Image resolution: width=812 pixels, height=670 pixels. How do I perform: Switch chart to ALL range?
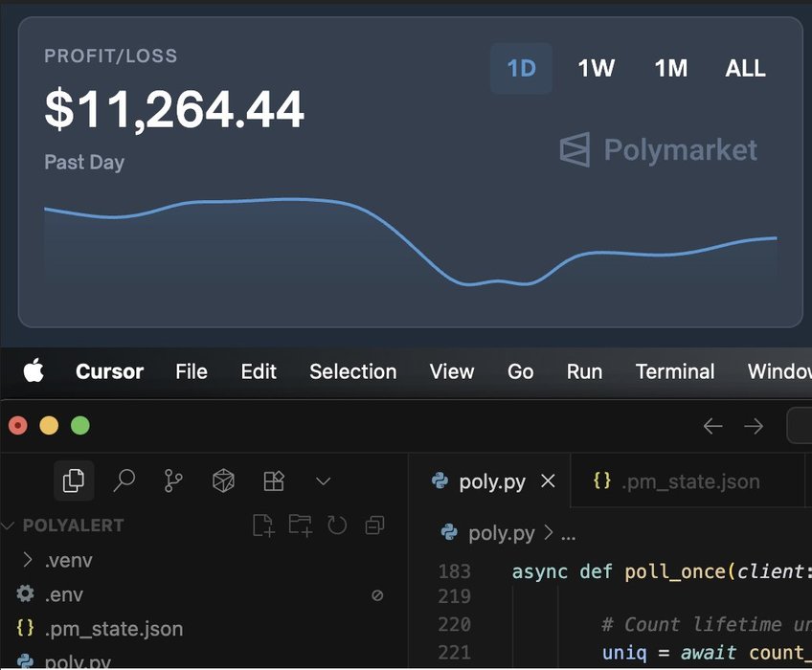745,69
